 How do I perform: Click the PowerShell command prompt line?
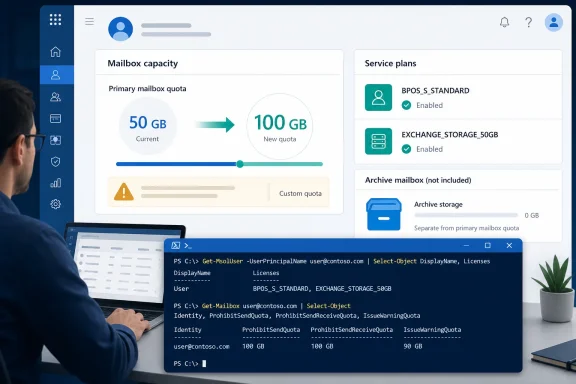click(190, 363)
